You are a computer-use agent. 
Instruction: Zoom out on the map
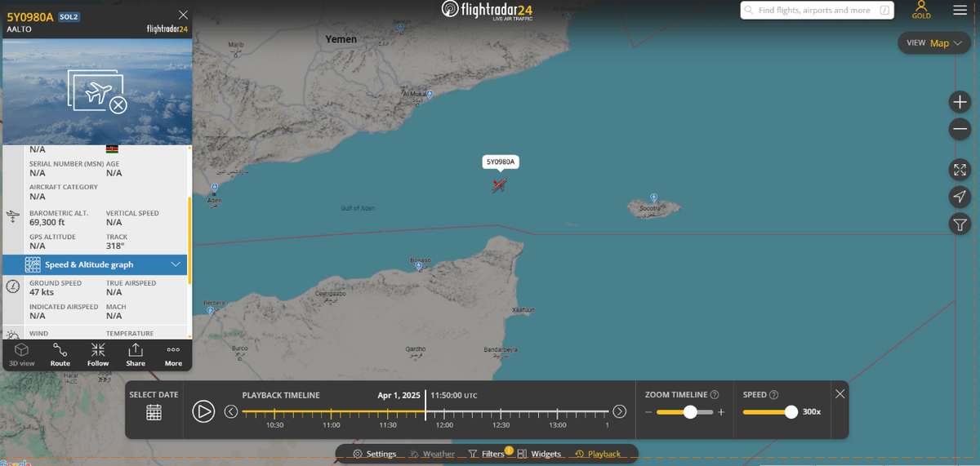pyautogui.click(x=960, y=129)
